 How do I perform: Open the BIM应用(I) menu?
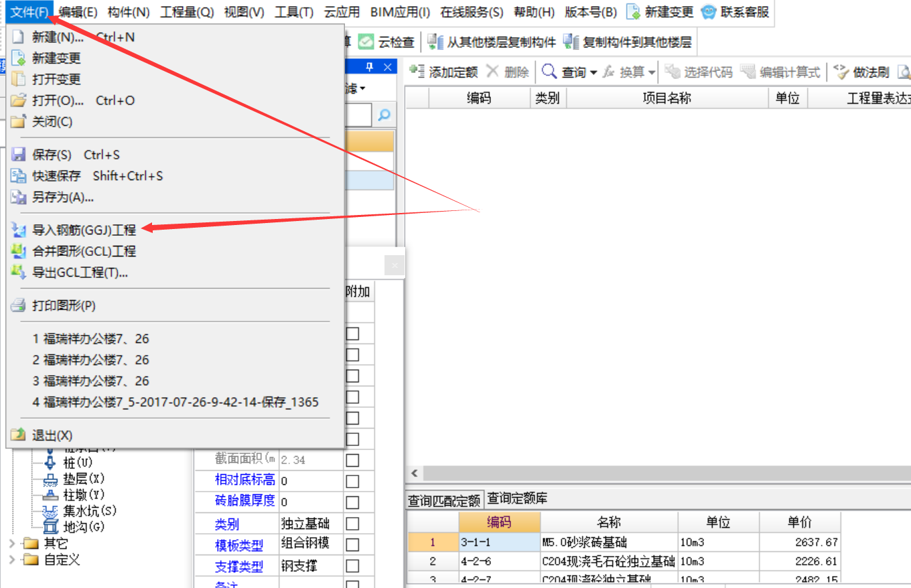(400, 12)
